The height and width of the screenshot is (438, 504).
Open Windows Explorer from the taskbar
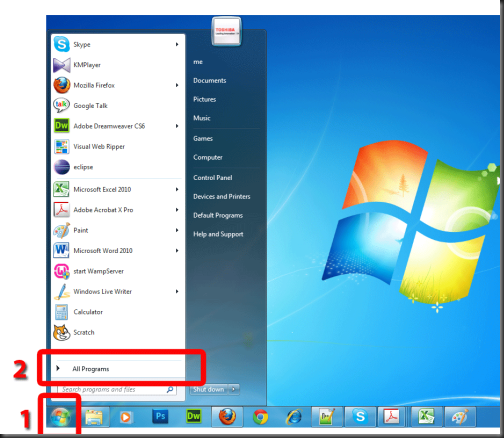[94, 417]
